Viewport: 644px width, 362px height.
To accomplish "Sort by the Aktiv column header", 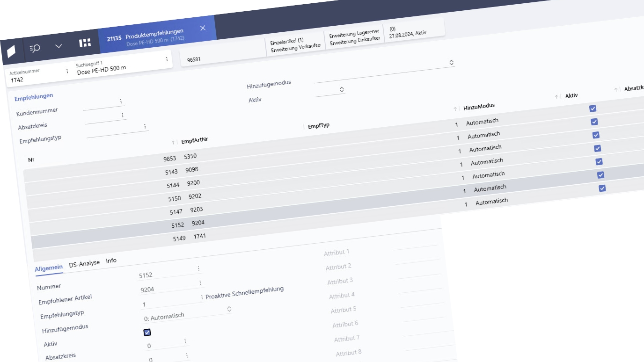I will (x=571, y=95).
